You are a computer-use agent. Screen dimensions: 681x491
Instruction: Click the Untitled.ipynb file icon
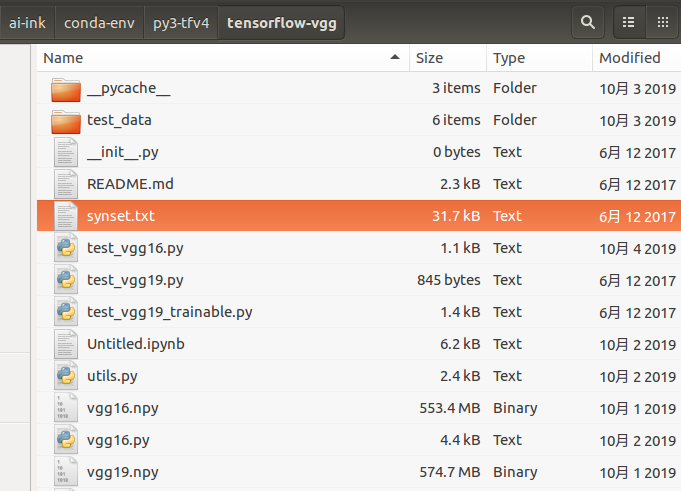coord(65,344)
